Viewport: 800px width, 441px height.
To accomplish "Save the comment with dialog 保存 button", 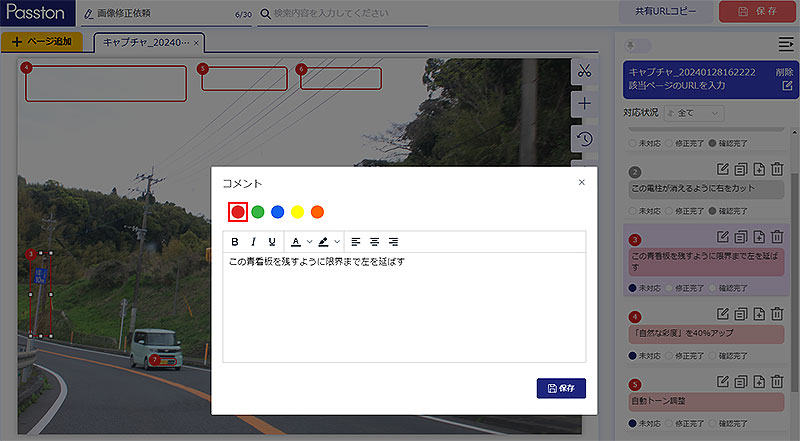I will pos(560,388).
